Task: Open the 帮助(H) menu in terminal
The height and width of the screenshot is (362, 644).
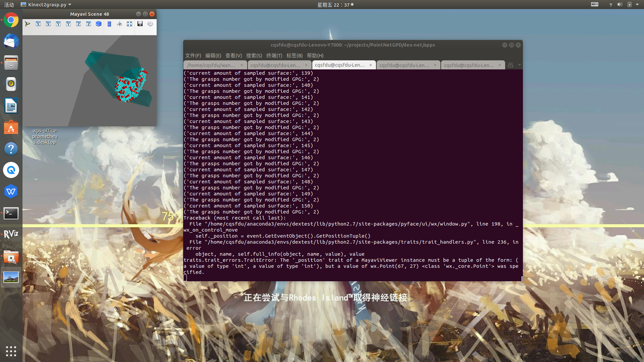Action: point(315,56)
